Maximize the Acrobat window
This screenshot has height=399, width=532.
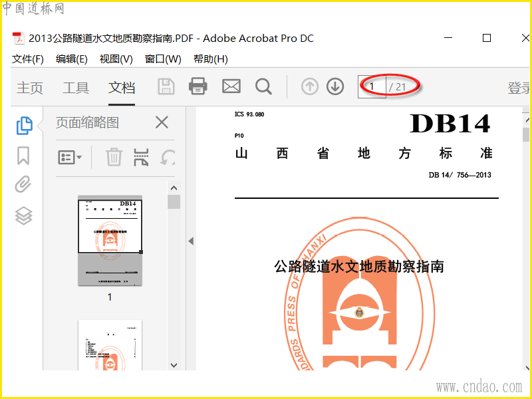click(487, 38)
